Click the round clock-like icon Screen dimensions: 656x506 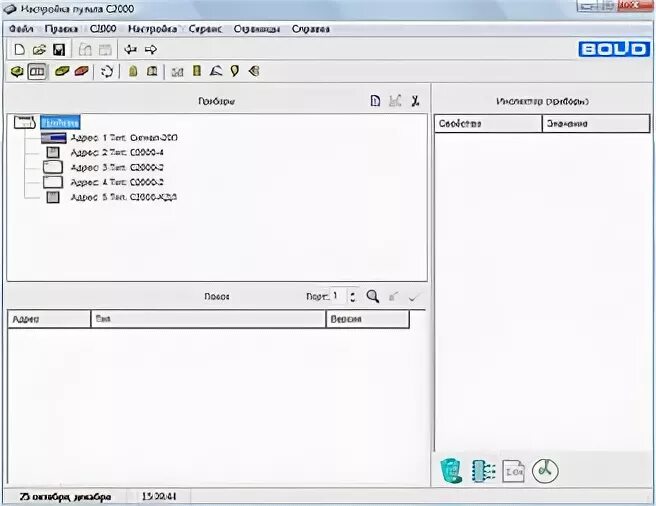[x=545, y=471]
